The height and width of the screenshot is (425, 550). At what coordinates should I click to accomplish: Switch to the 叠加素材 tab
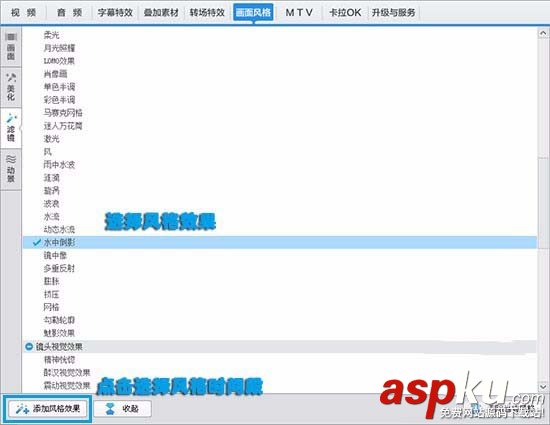click(161, 13)
